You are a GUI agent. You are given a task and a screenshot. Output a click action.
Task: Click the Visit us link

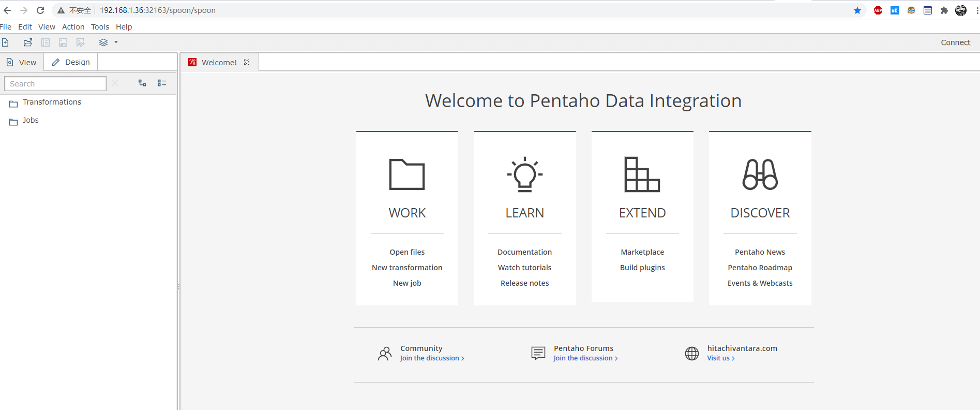[721, 358]
